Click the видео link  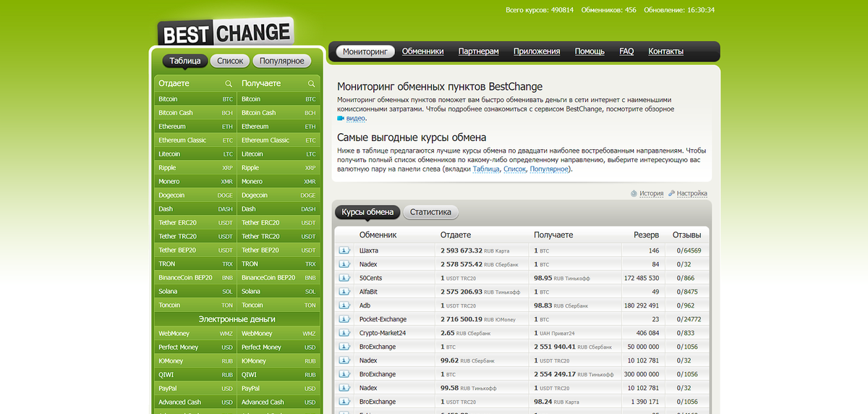click(x=356, y=118)
